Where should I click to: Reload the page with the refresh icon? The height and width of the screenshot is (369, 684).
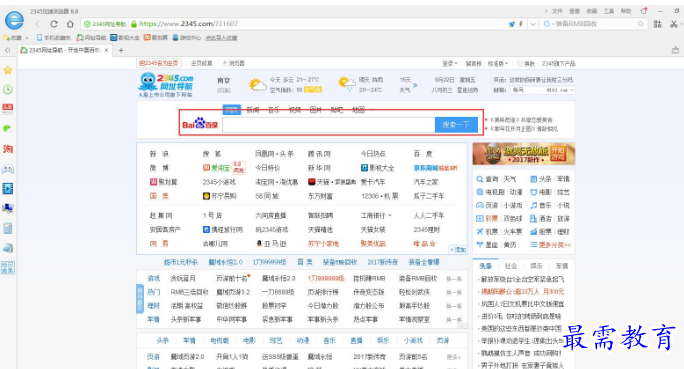(54, 24)
